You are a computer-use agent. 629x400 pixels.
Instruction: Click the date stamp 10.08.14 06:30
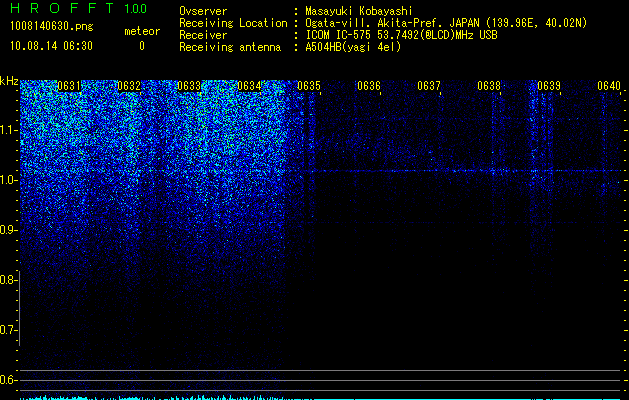pyautogui.click(x=51, y=46)
